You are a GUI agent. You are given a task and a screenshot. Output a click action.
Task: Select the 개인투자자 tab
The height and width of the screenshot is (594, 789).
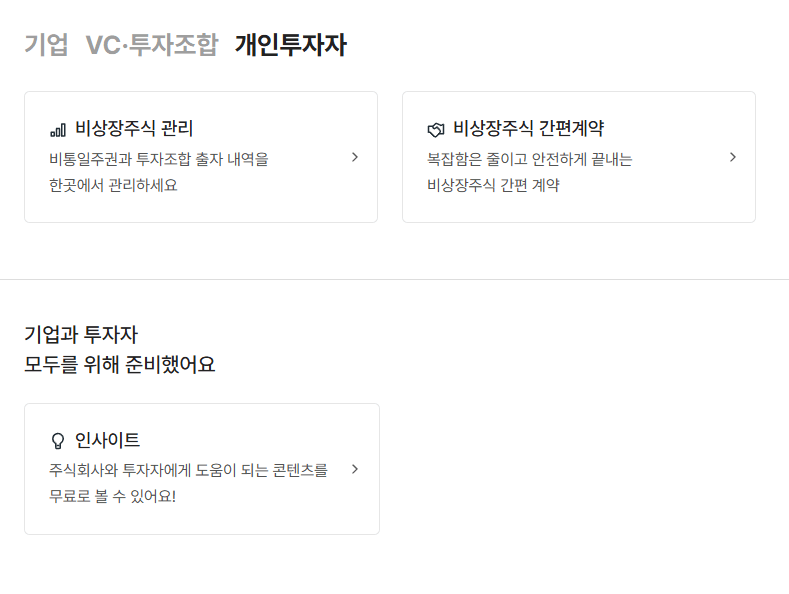pyautogui.click(x=291, y=44)
